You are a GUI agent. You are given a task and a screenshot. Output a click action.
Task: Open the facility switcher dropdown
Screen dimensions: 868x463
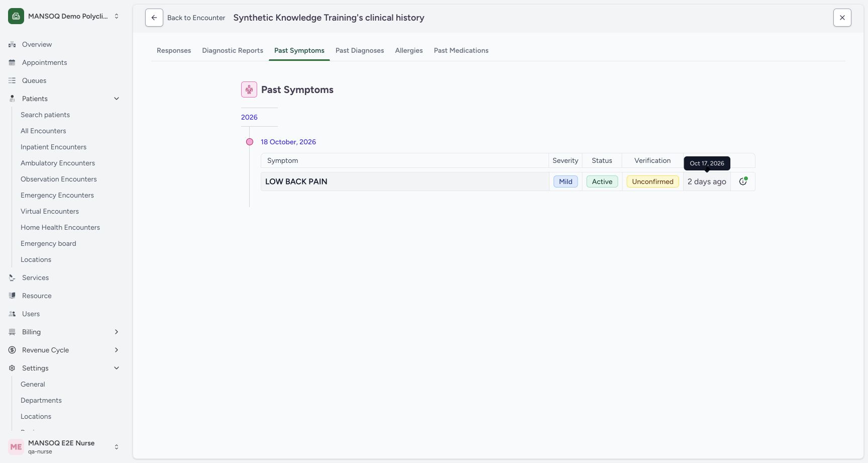click(x=117, y=16)
